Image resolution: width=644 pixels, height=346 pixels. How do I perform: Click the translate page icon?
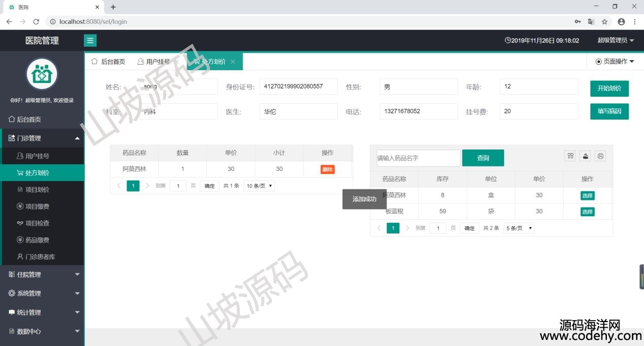point(591,22)
